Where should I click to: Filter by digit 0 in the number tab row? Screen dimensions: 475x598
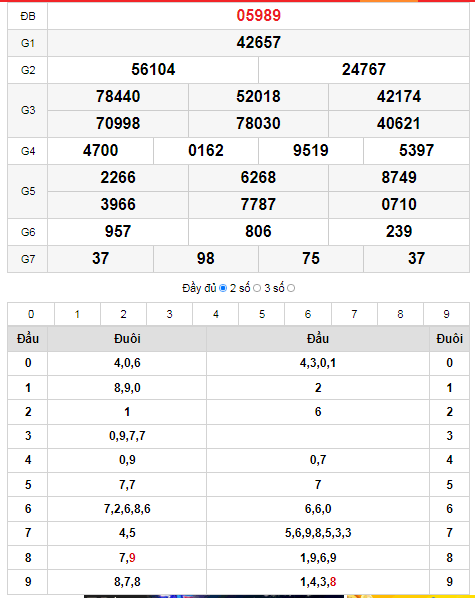(31, 314)
